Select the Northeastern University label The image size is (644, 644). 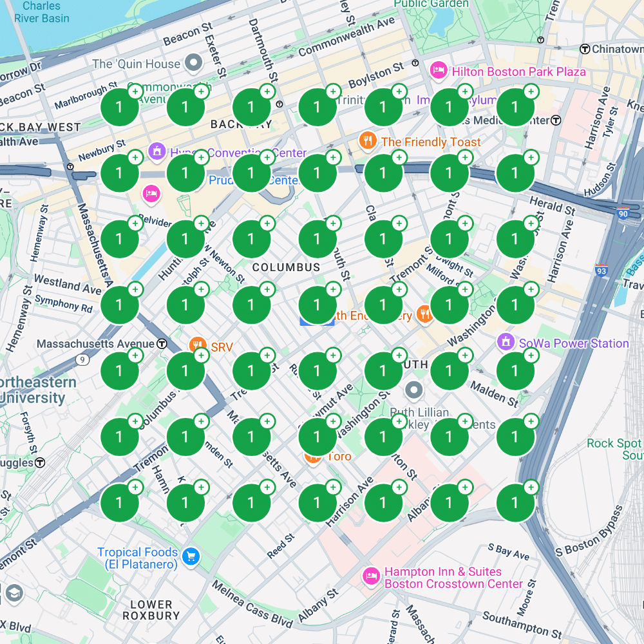pyautogui.click(x=37, y=390)
